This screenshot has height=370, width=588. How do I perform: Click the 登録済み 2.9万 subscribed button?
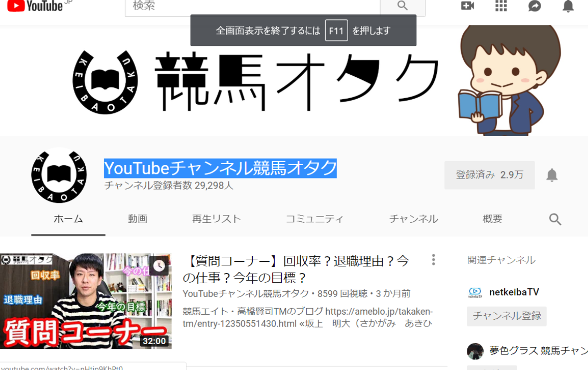[x=489, y=175]
